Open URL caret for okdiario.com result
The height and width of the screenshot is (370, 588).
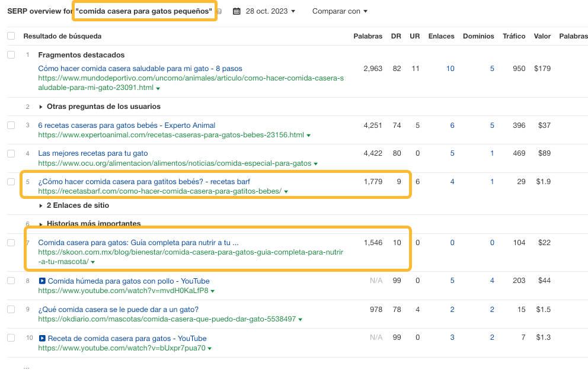coord(300,320)
